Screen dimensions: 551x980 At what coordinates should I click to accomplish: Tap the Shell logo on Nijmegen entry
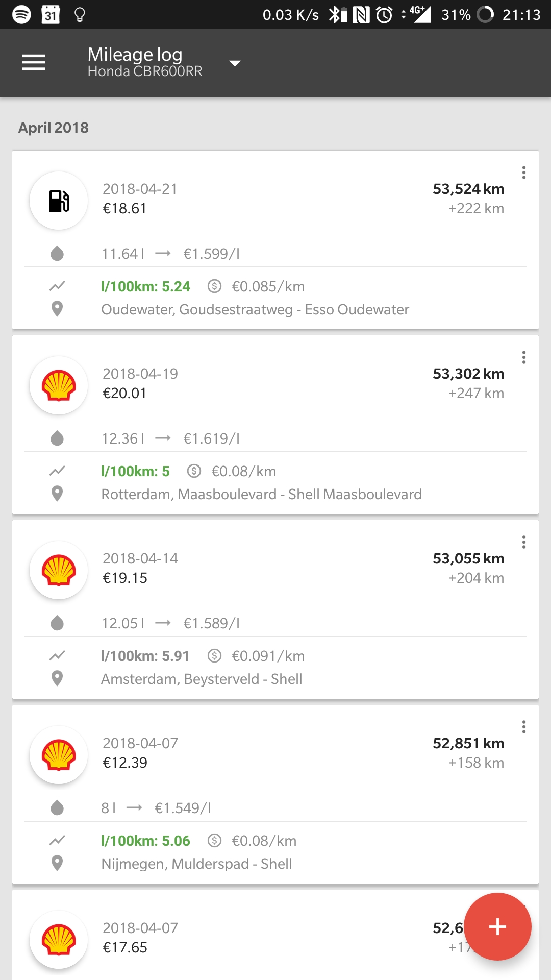59,755
